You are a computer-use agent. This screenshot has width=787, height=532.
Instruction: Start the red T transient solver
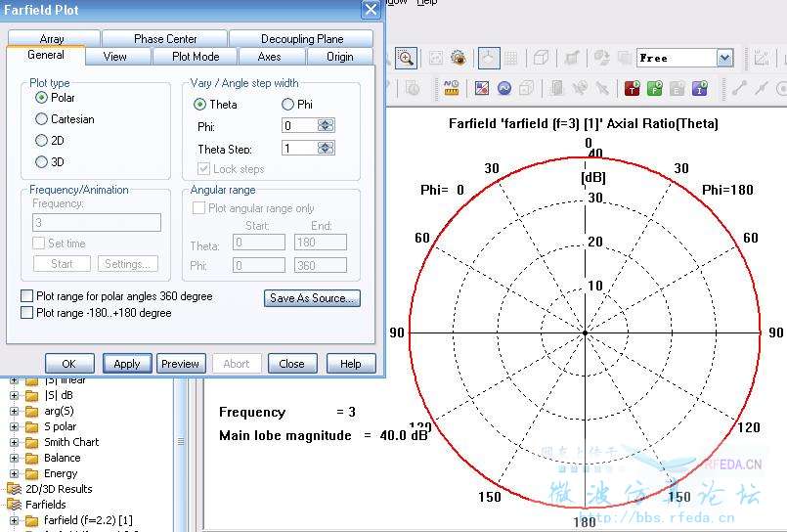(x=633, y=89)
